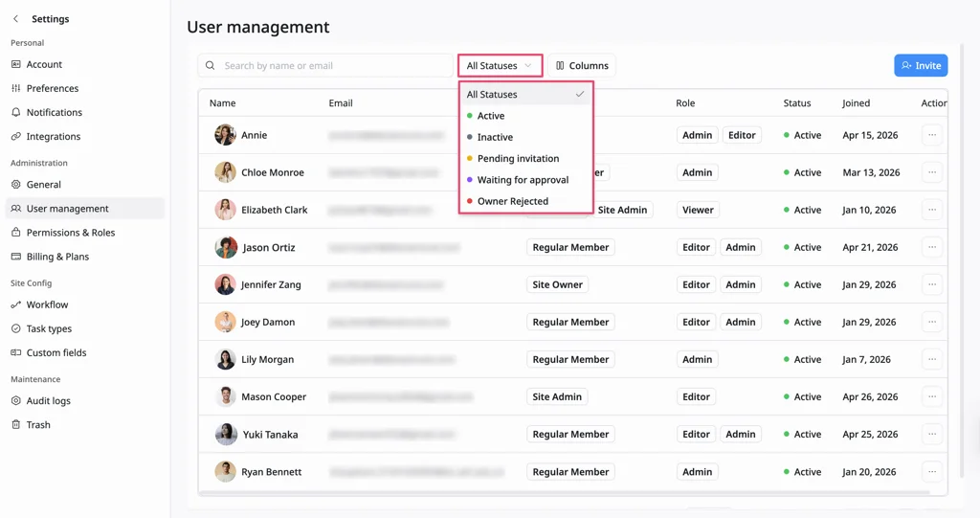Image resolution: width=980 pixels, height=518 pixels.
Task: Filter by Owner Rejected status
Action: click(x=513, y=201)
